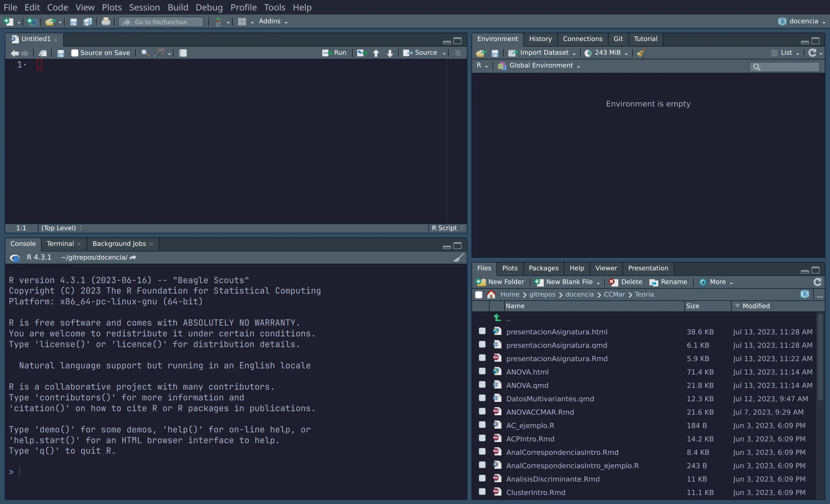Click the find/replace magnifier icon in editor

click(145, 53)
